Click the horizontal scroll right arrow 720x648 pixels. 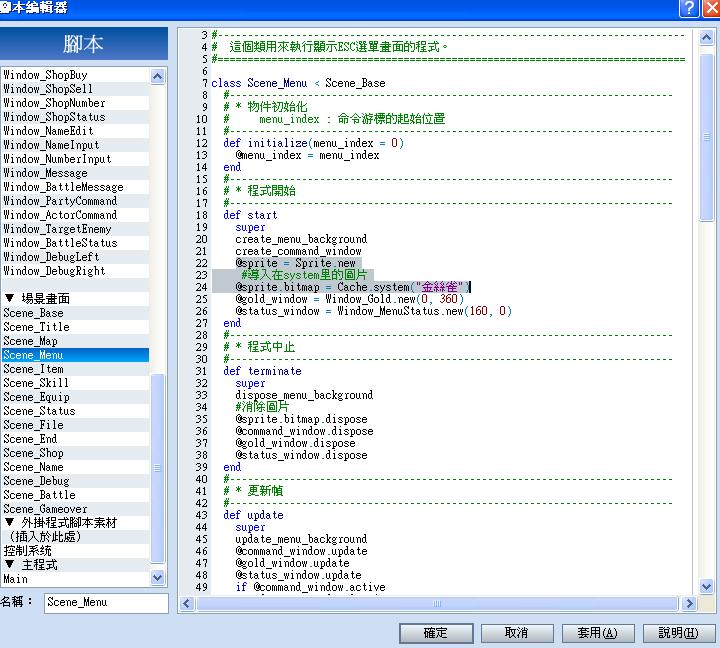pyautogui.click(x=689, y=603)
